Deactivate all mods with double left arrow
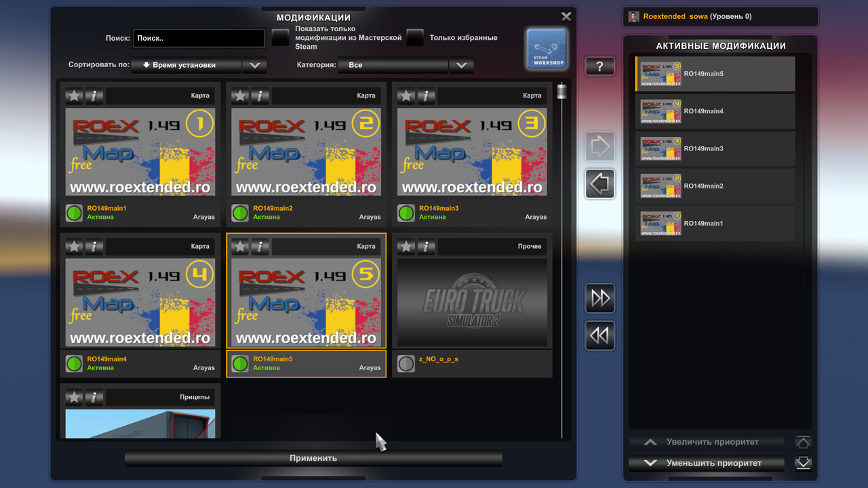 pos(600,335)
